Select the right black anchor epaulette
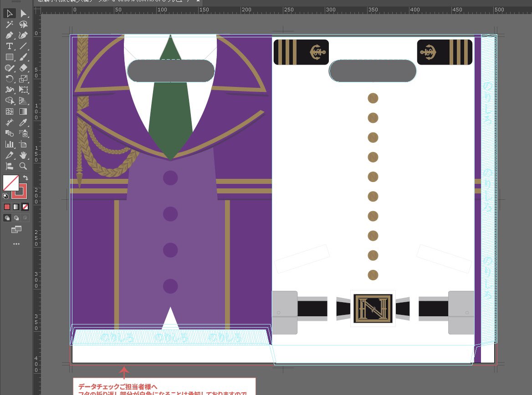Image resolution: width=532 pixels, height=395 pixels. tap(445, 52)
